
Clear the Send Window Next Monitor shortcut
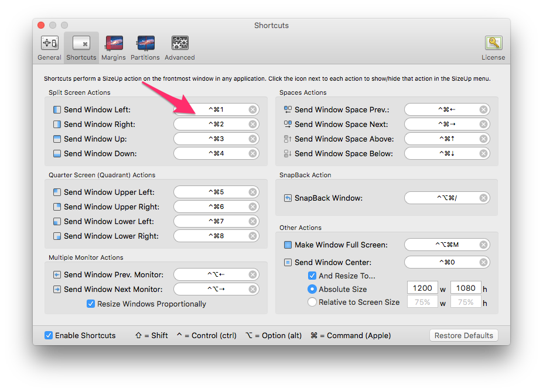click(253, 289)
